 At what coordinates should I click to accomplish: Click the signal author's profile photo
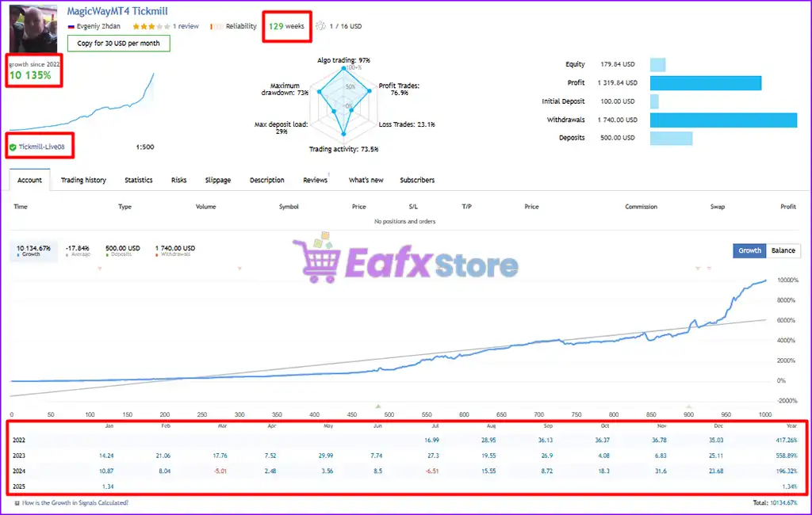33,28
